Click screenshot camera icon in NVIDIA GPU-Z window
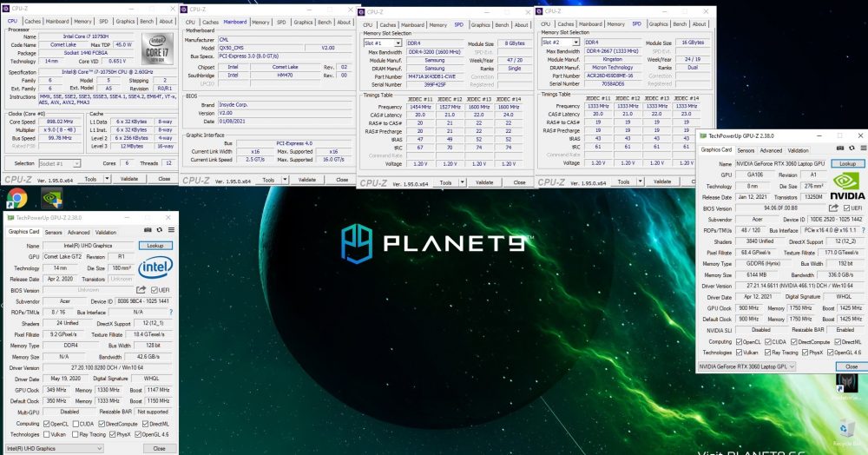The image size is (868, 455). [839, 148]
